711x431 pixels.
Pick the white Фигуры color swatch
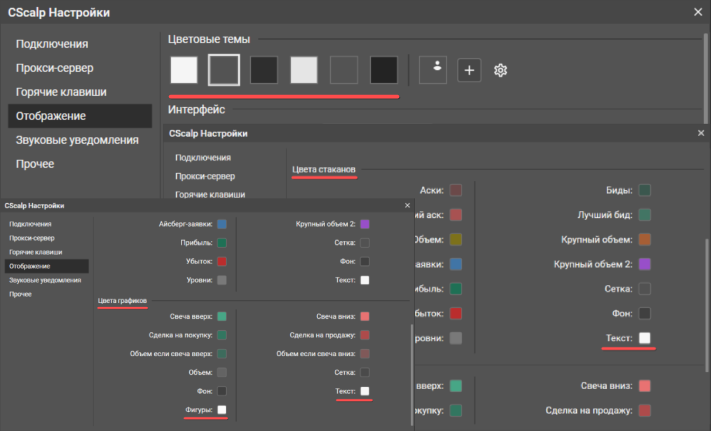coord(222,410)
